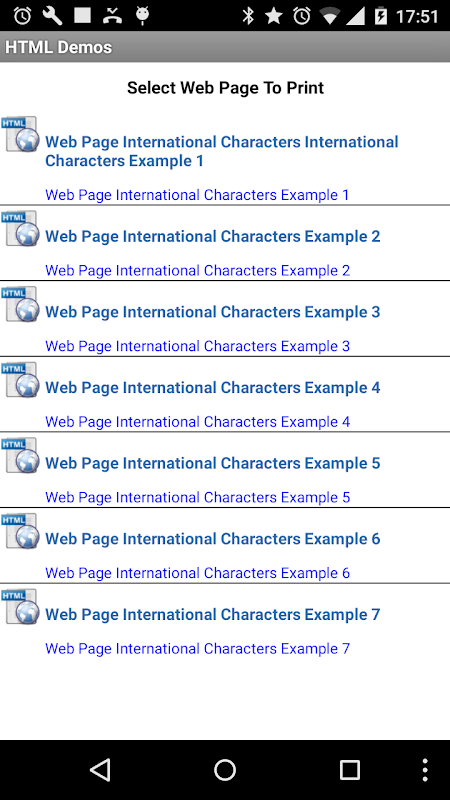This screenshot has width=450, height=800.
Task: Open bold title Web Page International Characters Example 3
Action: click(x=213, y=312)
